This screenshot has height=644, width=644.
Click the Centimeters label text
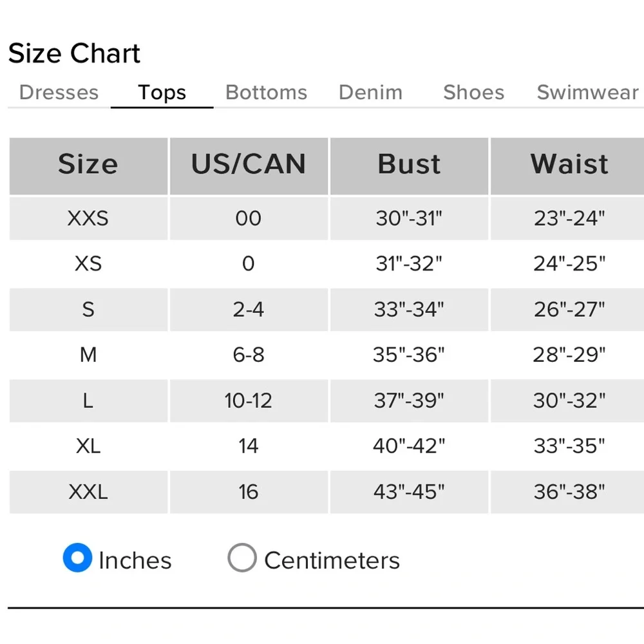332,560
